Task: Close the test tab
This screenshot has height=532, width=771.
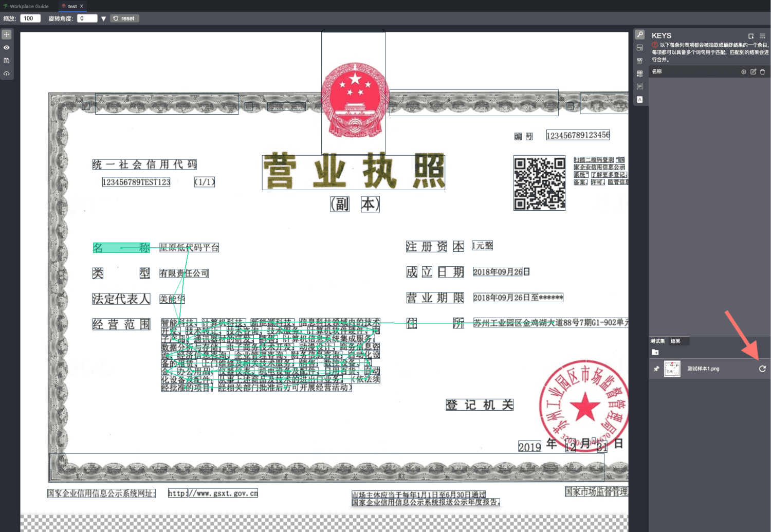Action: (x=81, y=6)
